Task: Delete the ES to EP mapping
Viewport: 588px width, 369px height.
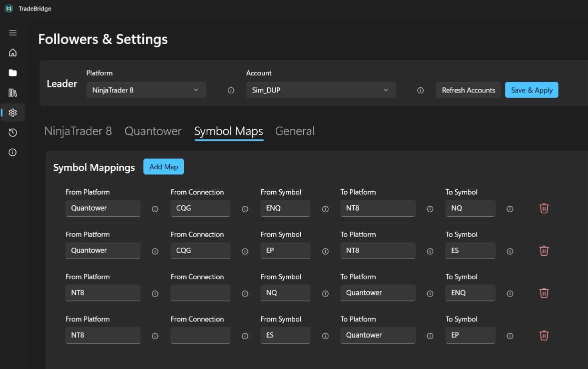Action: click(x=544, y=335)
